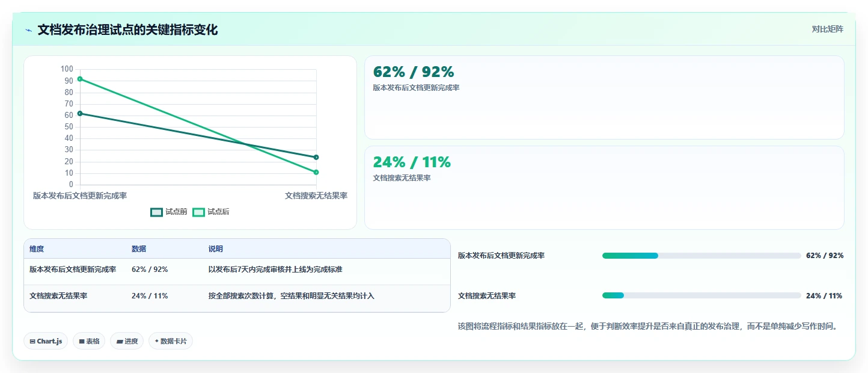Click the 版本发布后文档更新完成率 progress bar
The width and height of the screenshot is (868, 373).
[701, 256]
